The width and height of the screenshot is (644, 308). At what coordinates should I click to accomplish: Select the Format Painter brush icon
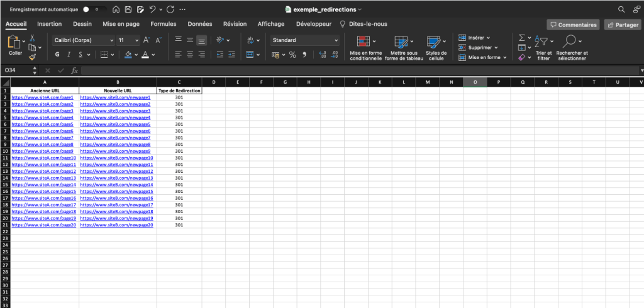coord(33,57)
